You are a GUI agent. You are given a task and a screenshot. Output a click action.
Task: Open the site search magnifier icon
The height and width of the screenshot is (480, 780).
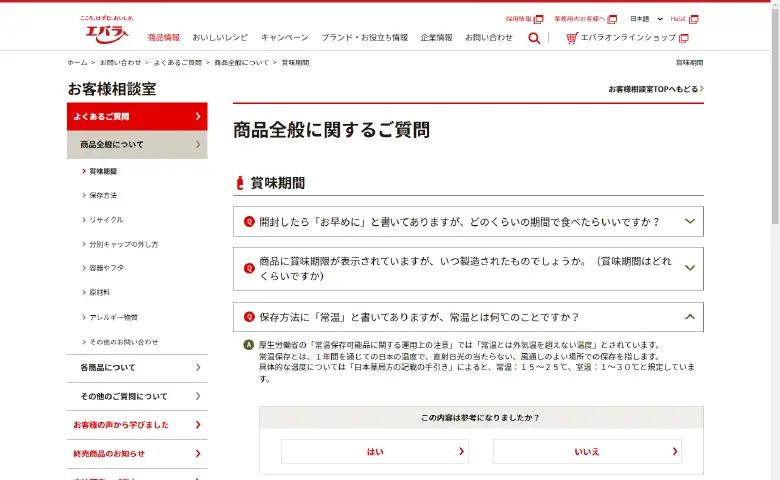(534, 38)
